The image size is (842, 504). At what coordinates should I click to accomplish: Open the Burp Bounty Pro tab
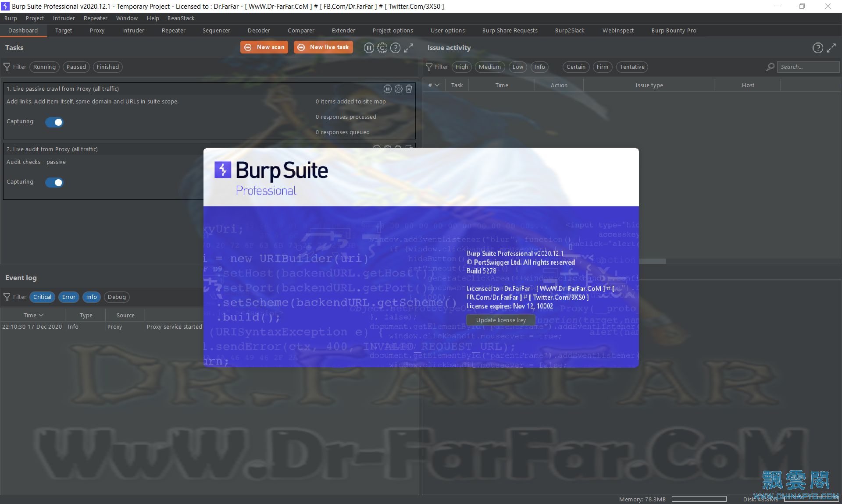[x=674, y=31]
